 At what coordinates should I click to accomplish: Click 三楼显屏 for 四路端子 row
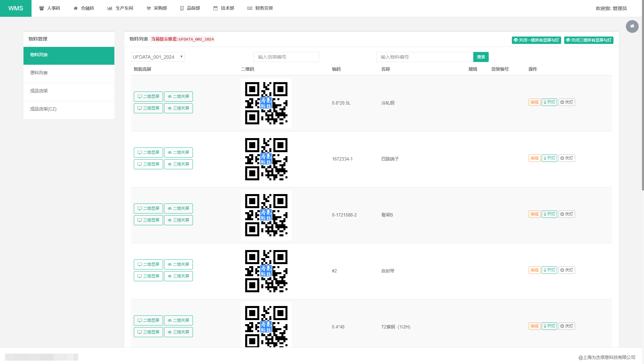pos(148,164)
